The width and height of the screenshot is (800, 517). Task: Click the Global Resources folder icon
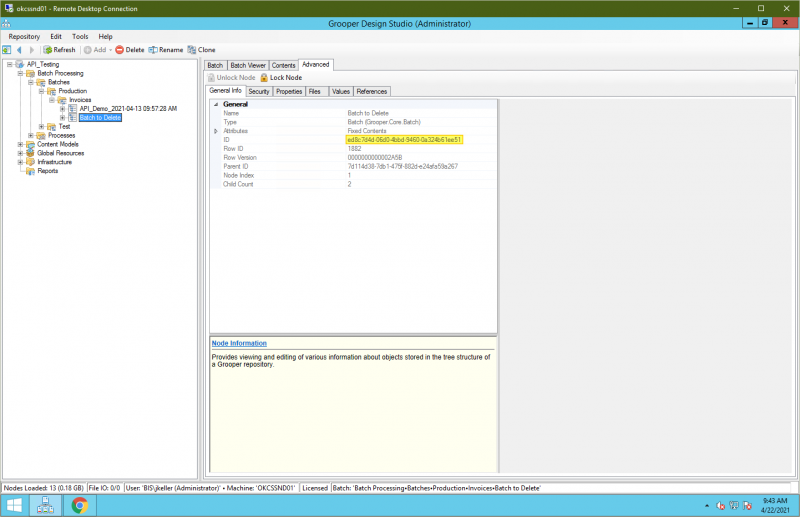point(31,153)
